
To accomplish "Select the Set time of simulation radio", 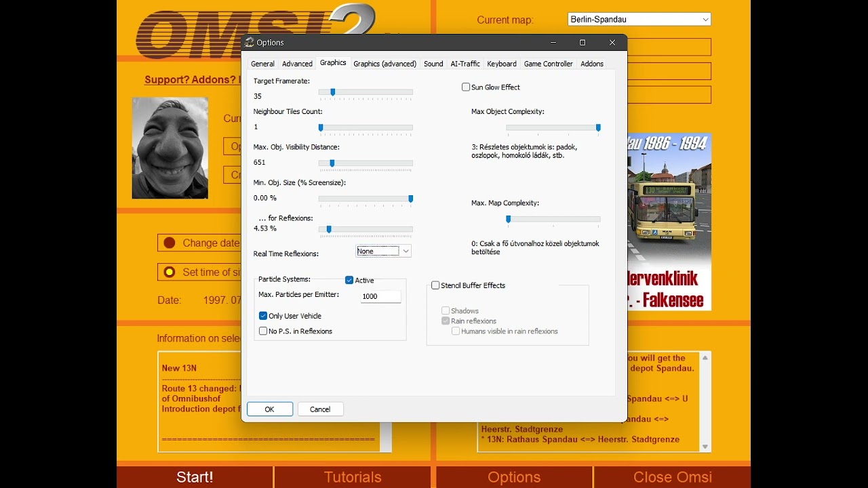I will tap(169, 272).
